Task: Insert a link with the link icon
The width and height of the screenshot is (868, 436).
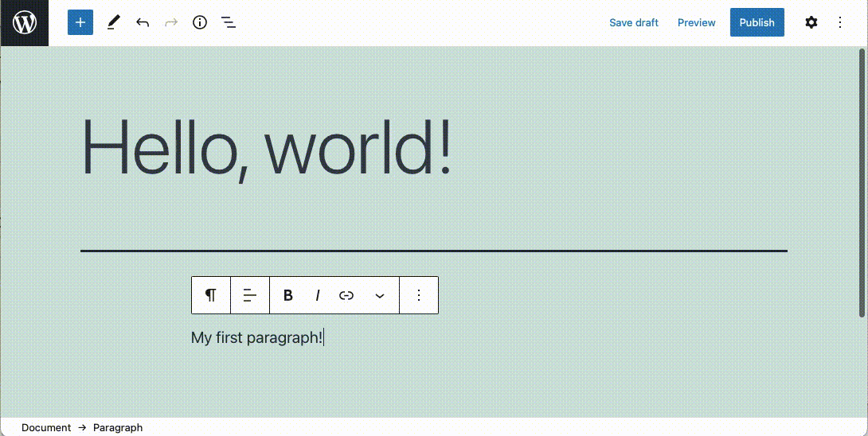Action: pyautogui.click(x=346, y=295)
